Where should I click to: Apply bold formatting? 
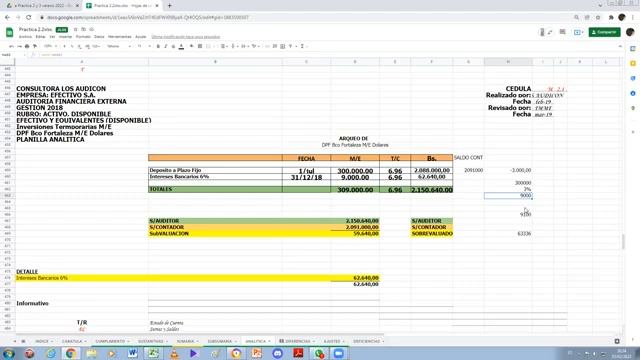158,47
